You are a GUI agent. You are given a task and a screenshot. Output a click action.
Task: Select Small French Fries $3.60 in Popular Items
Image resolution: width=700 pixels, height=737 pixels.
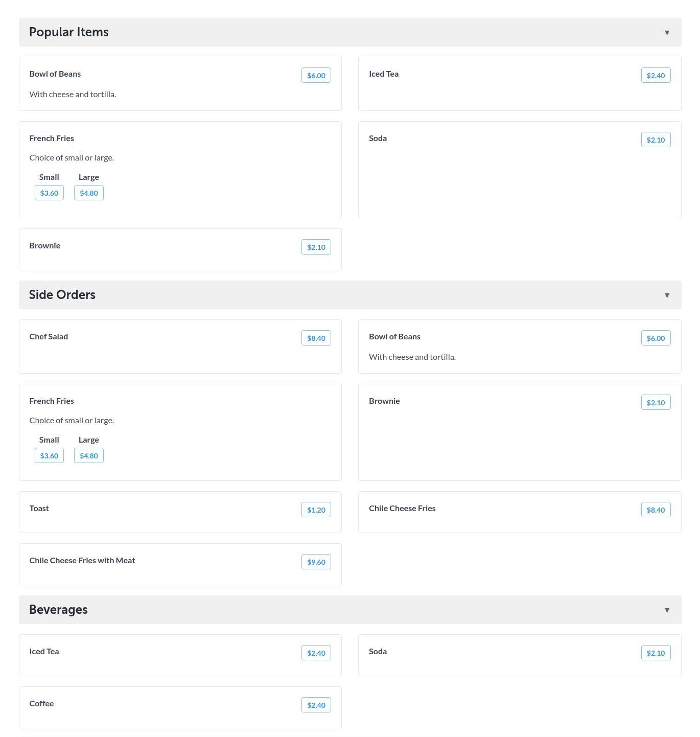(x=49, y=193)
